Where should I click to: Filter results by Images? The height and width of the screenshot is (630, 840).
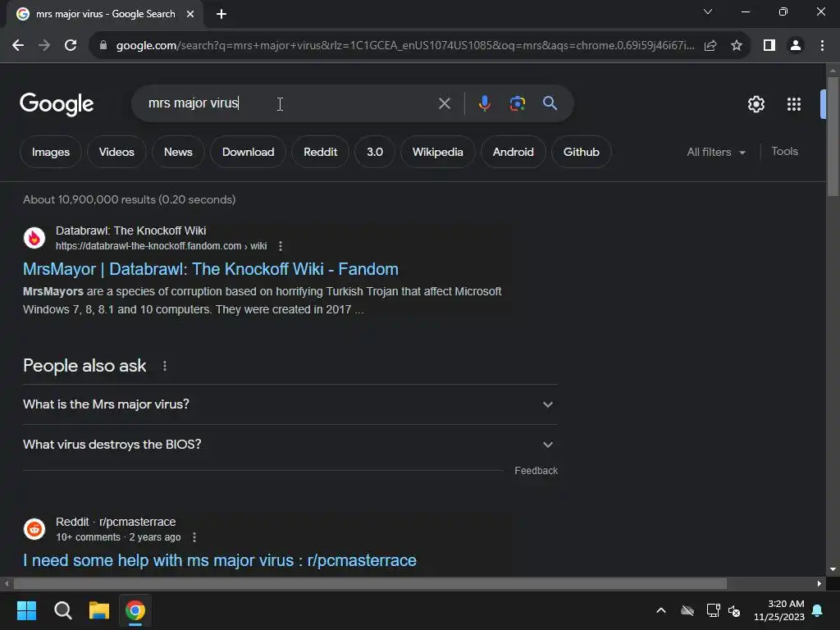51,152
